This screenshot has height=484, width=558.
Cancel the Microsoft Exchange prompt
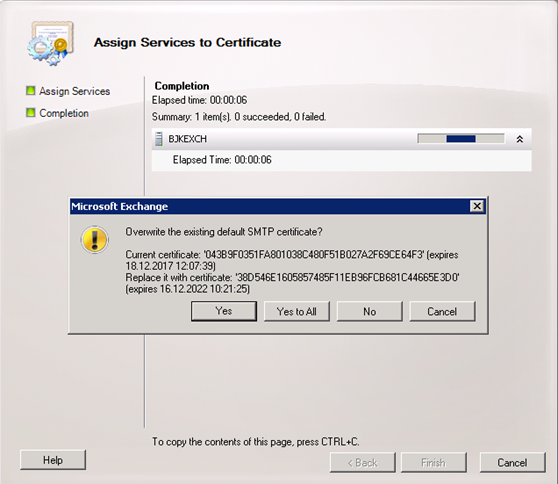[442, 311]
